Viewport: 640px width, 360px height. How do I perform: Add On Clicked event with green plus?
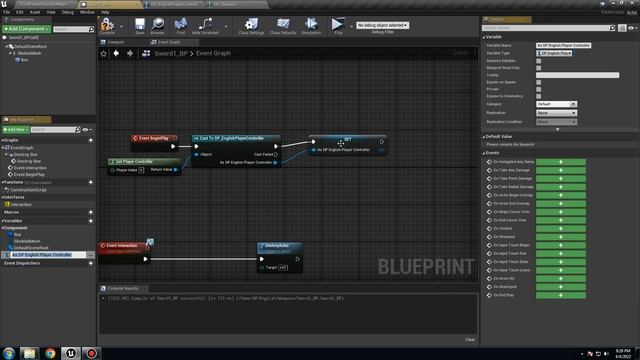[560, 229]
